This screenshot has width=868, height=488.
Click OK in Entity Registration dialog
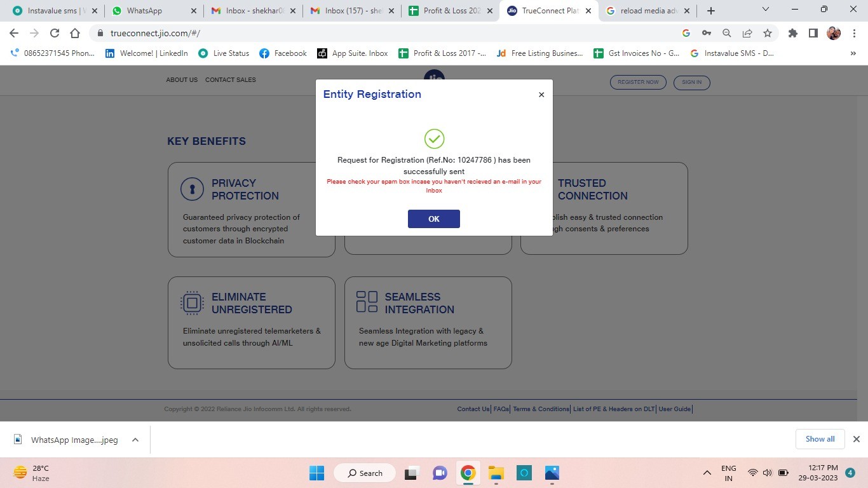pos(433,219)
